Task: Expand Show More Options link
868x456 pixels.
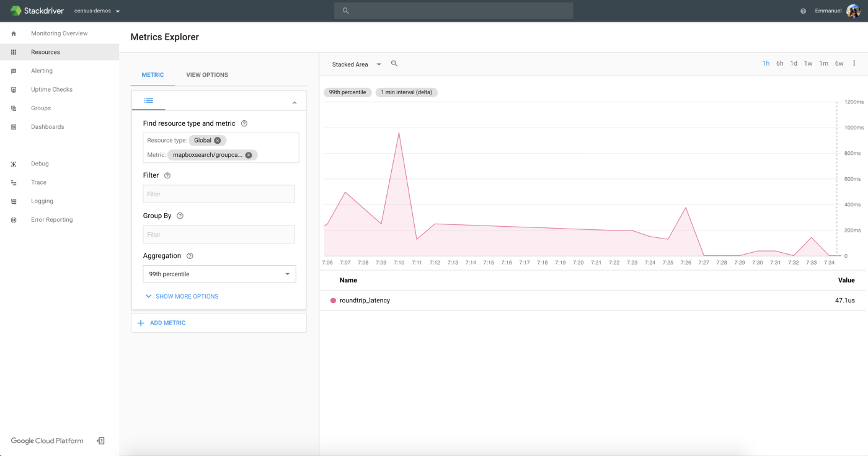Action: pos(182,296)
